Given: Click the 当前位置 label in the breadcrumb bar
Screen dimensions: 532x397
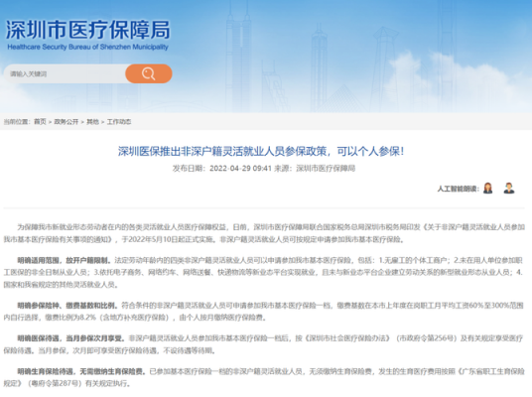Looking at the screenshot, I should tap(17, 121).
